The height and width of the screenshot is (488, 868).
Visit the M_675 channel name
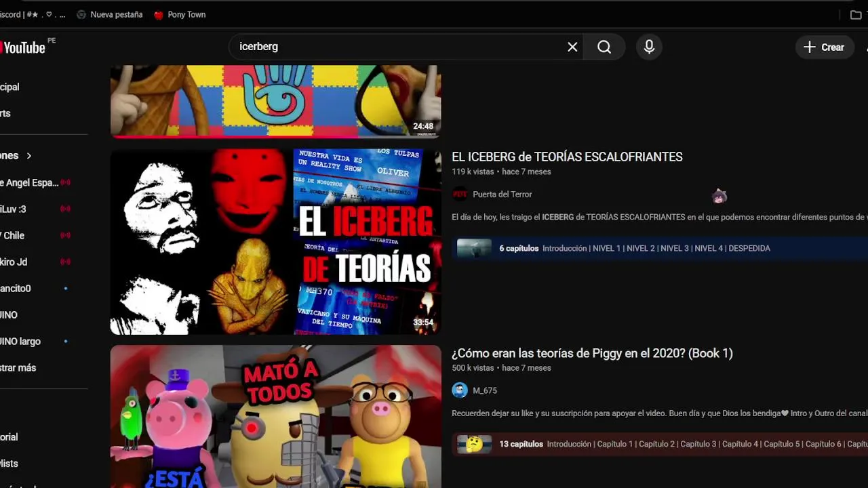coord(485,390)
